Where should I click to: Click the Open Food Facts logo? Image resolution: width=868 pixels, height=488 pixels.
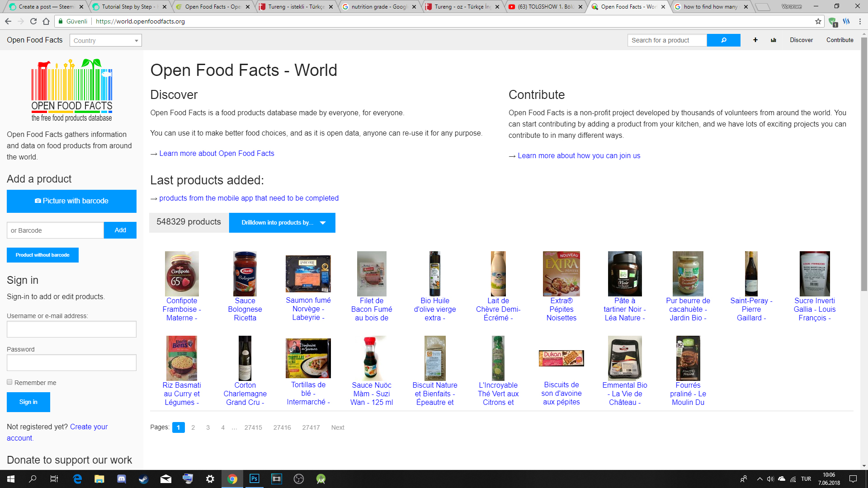[72, 90]
